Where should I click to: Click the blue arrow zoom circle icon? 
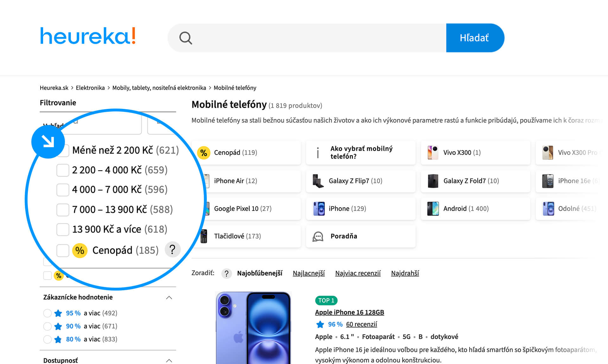[48, 141]
